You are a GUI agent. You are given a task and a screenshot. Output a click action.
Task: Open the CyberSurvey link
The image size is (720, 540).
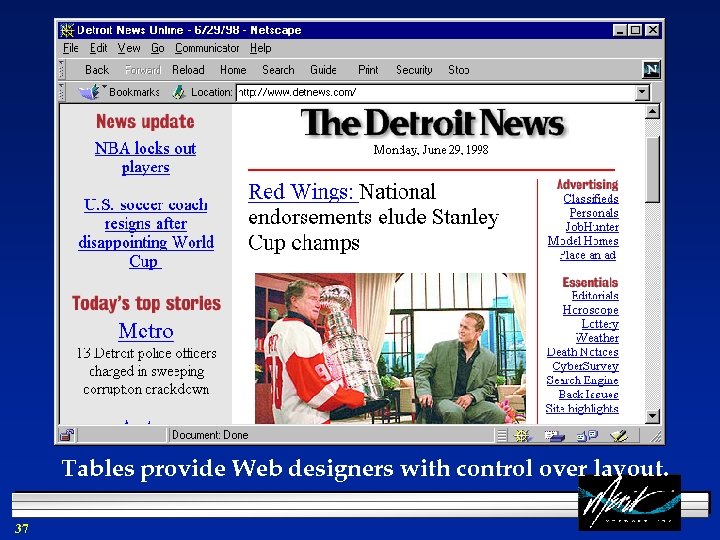[x=585, y=366]
